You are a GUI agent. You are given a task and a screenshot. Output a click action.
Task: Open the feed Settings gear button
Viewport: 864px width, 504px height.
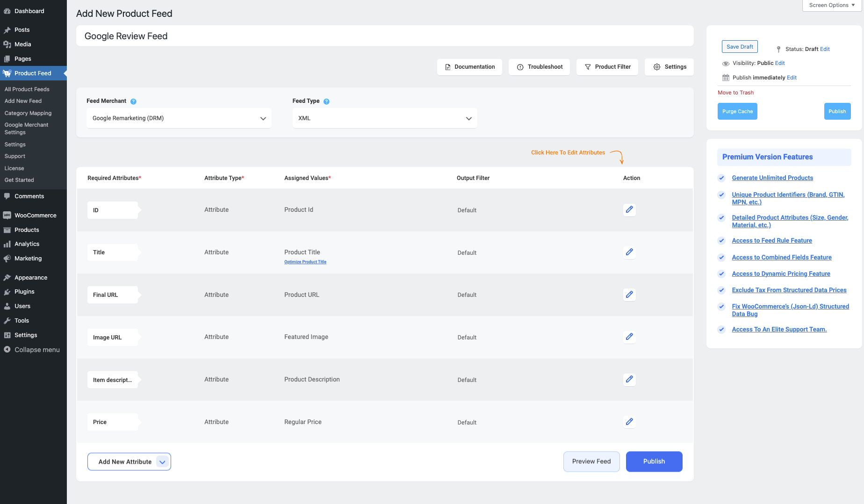669,67
